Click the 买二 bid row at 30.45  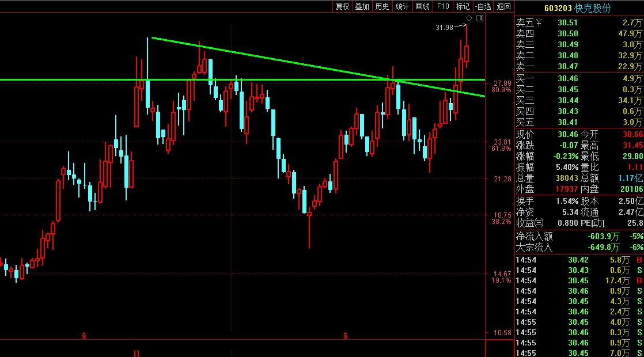pos(579,89)
